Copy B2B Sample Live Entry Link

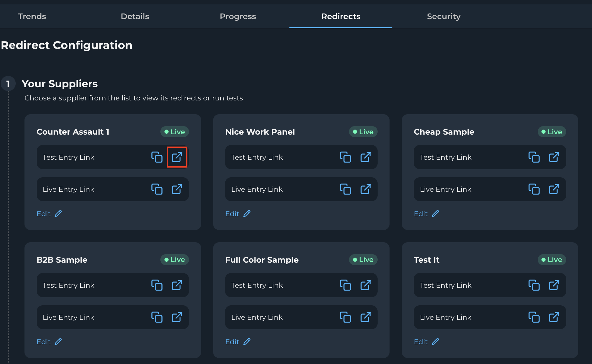point(157,317)
